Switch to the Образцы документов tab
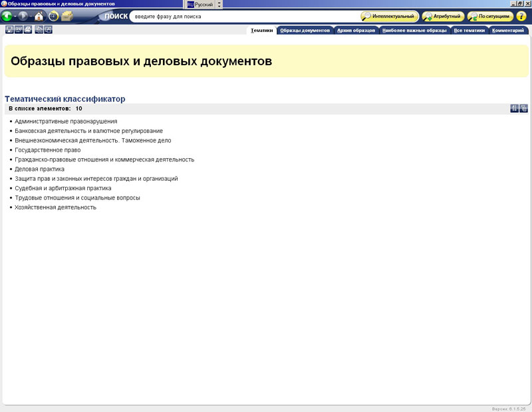Screen dimensions: 532x412 pos(305,31)
